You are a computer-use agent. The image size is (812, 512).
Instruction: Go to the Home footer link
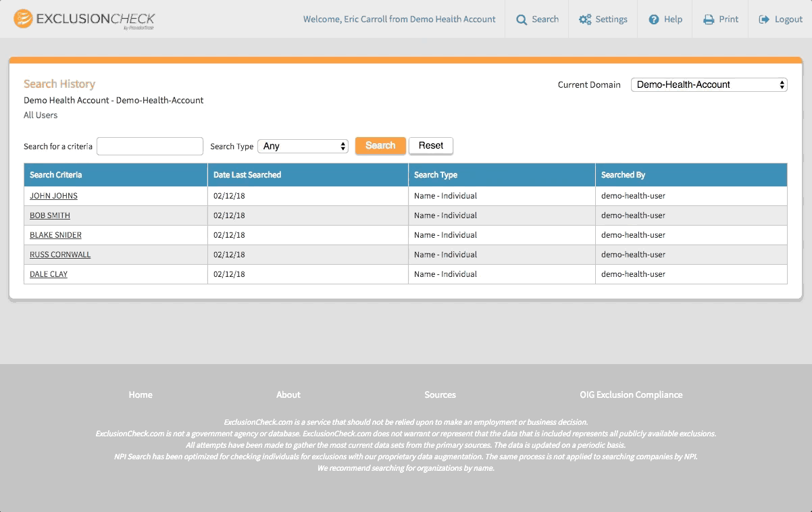tap(141, 394)
